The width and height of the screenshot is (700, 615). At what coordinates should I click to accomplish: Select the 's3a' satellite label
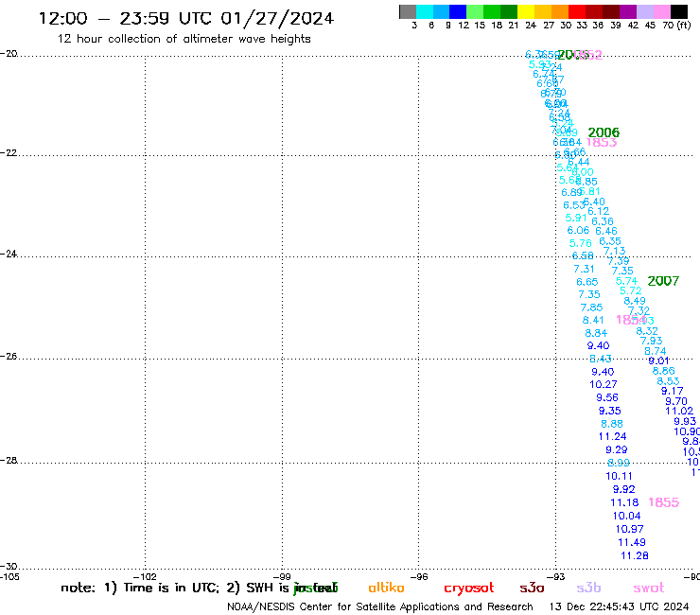click(532, 588)
